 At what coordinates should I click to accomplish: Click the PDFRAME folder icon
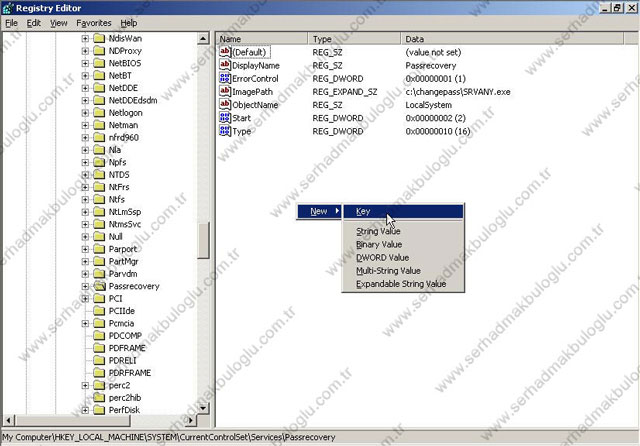click(99, 348)
